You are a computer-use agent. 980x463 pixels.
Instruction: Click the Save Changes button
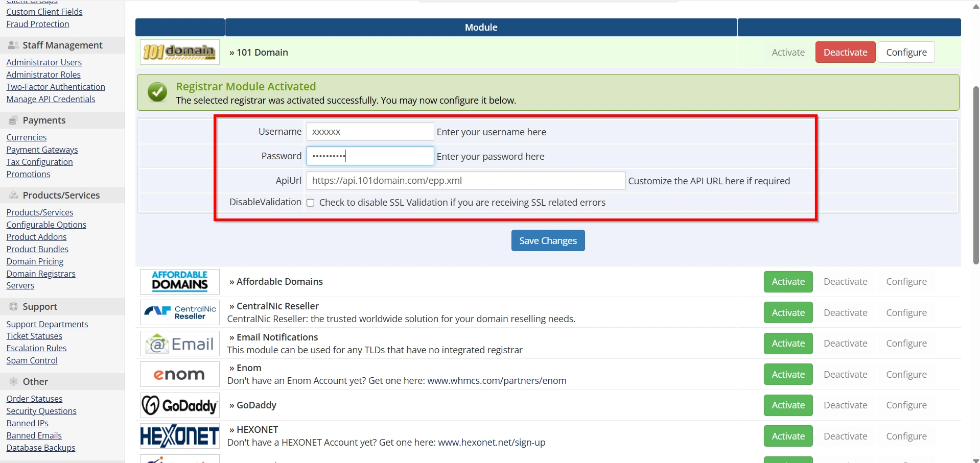pyautogui.click(x=548, y=240)
